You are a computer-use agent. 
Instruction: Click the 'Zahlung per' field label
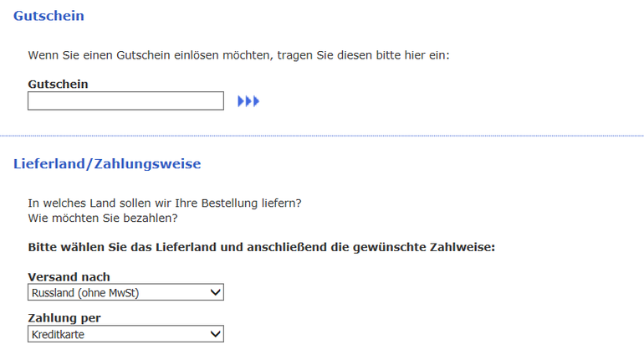64,319
